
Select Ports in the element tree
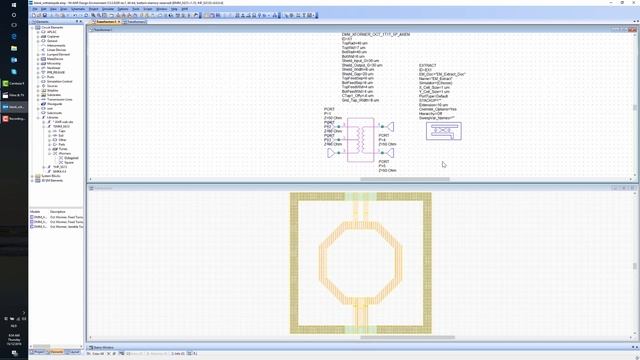(50, 77)
